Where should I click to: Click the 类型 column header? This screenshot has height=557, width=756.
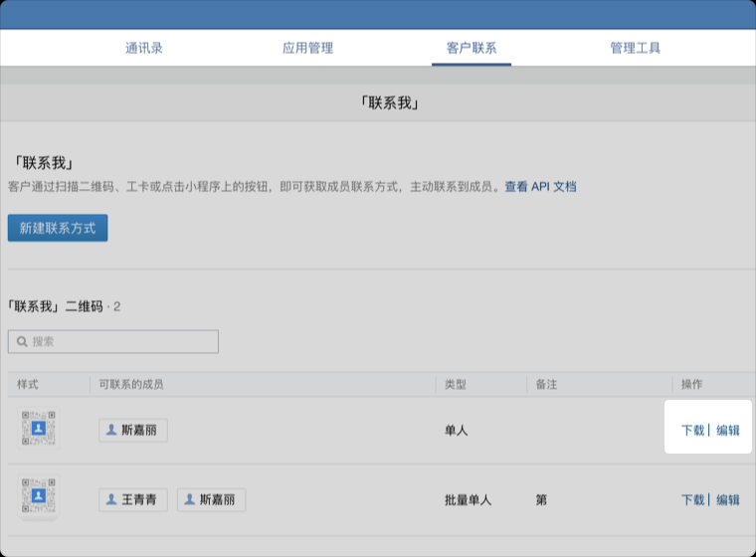(x=456, y=384)
